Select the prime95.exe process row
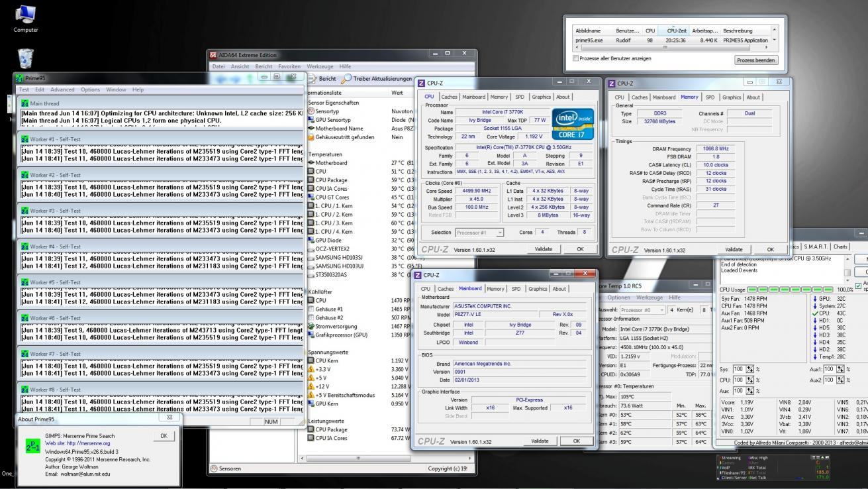Screen dimensions: 868x489 [671, 40]
